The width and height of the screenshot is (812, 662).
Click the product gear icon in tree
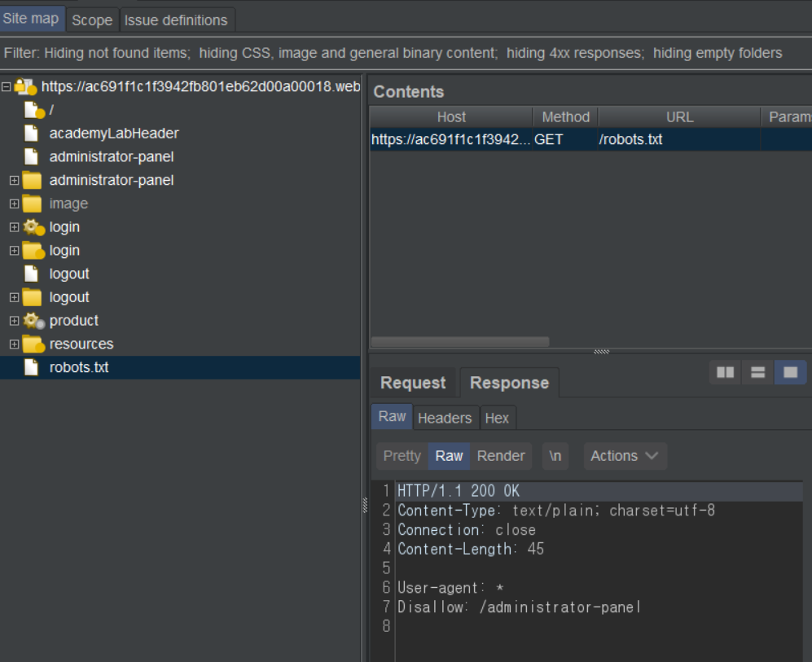click(33, 321)
